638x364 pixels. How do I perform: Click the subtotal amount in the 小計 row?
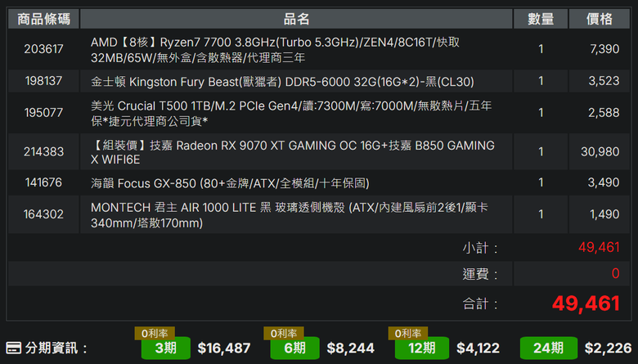click(599, 247)
